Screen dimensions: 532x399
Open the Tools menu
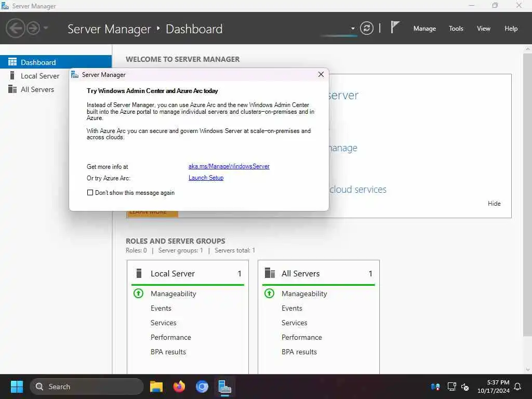(x=456, y=29)
